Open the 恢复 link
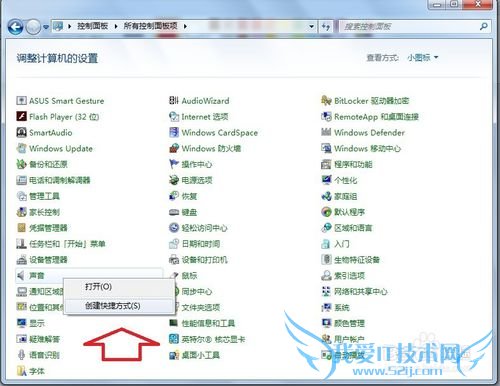500x386 pixels. tap(189, 196)
